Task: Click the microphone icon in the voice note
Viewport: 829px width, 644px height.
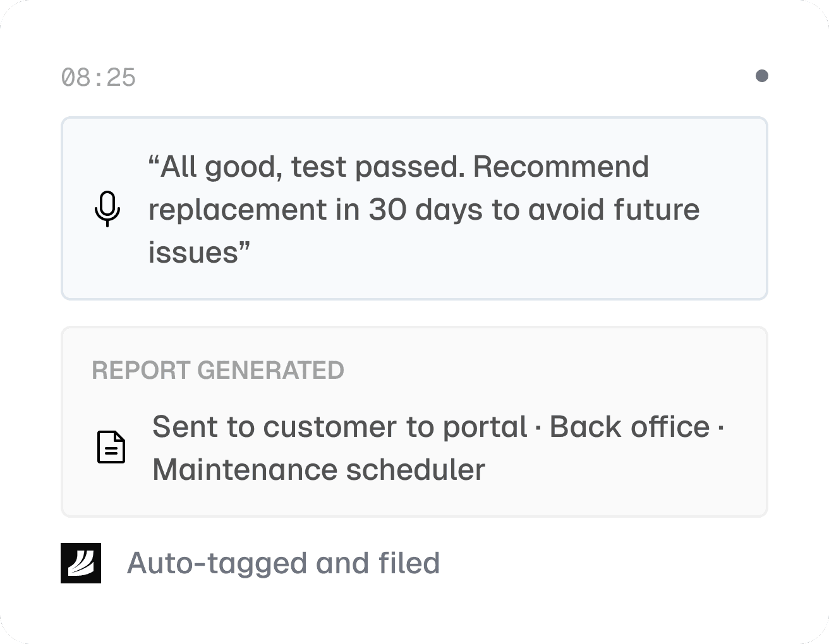Action: pos(107,208)
